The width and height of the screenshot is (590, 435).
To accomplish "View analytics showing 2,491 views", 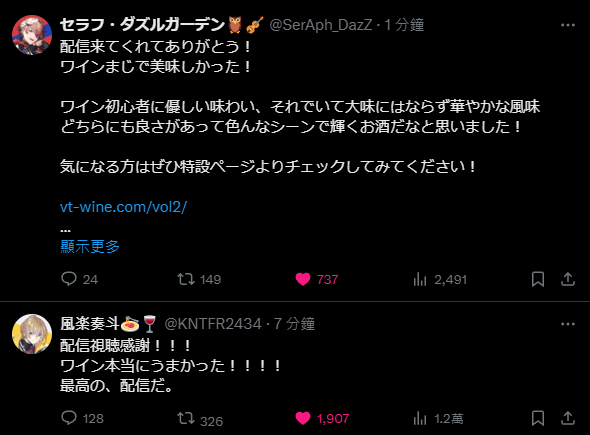I will 440,279.
